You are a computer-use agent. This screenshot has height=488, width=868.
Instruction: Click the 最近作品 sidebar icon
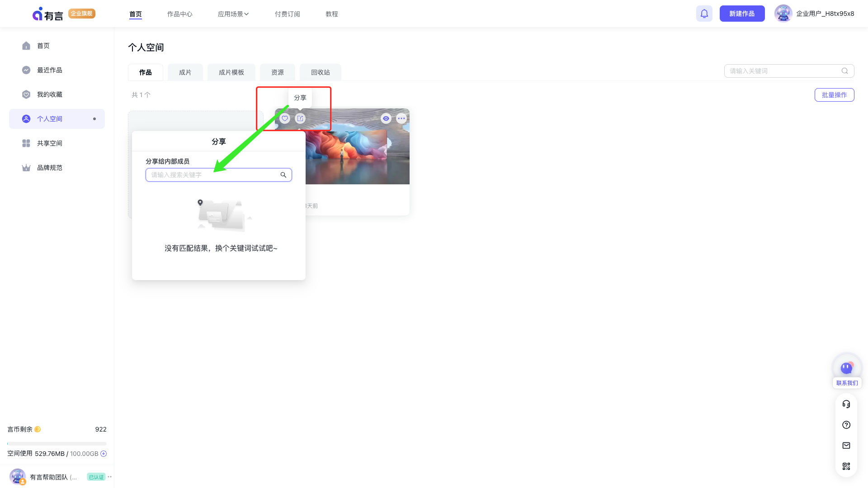(26, 70)
